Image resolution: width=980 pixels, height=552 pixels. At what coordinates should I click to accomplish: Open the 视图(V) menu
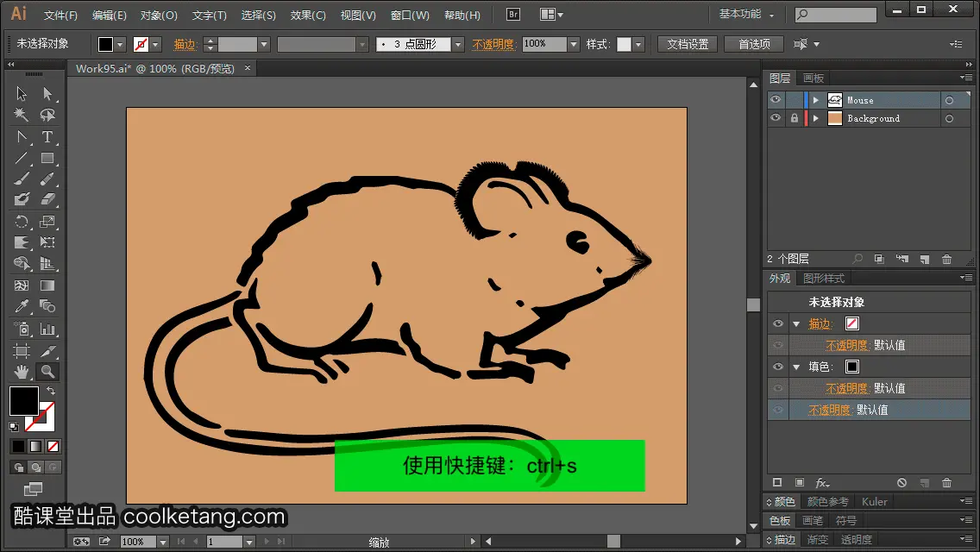coord(358,15)
